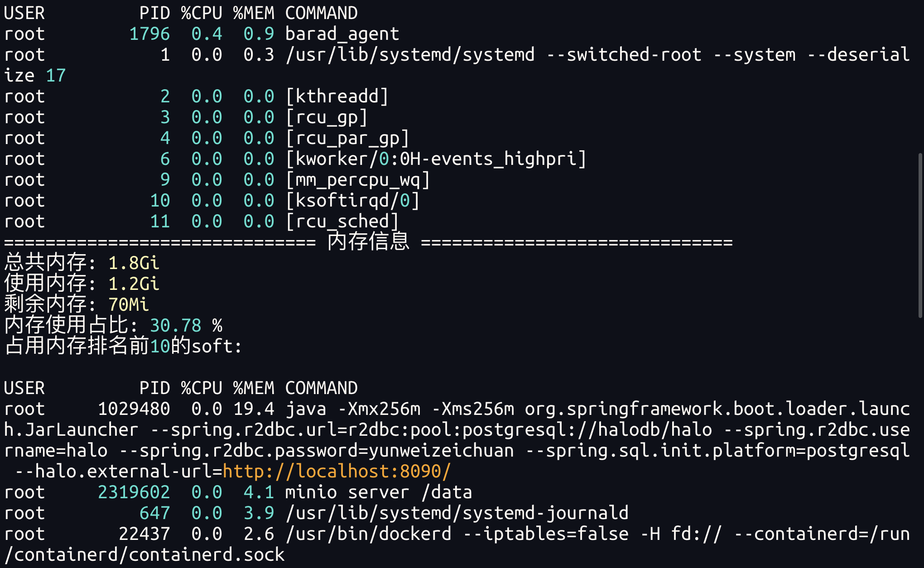
Task: Click PID 22437 of the dockerd process
Action: coord(144,534)
